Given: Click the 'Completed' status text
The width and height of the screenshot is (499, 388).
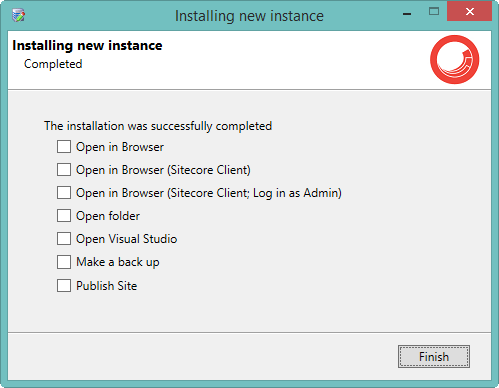Looking at the screenshot, I should pos(53,64).
